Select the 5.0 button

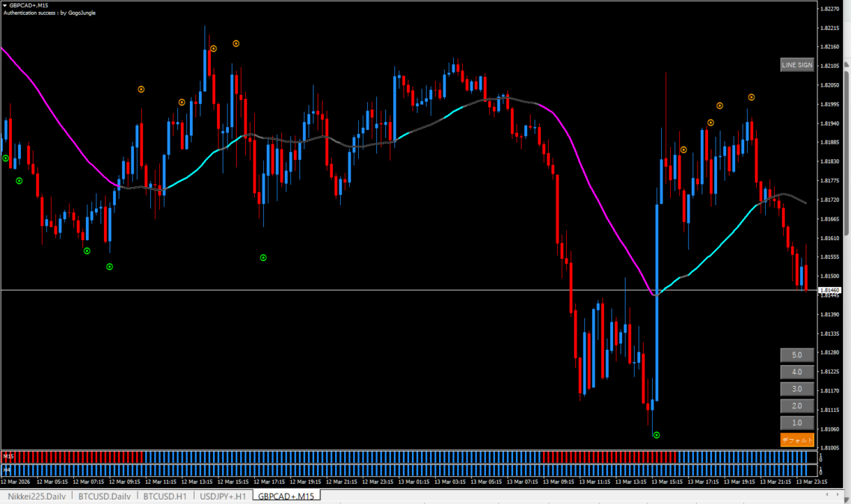[x=796, y=354]
